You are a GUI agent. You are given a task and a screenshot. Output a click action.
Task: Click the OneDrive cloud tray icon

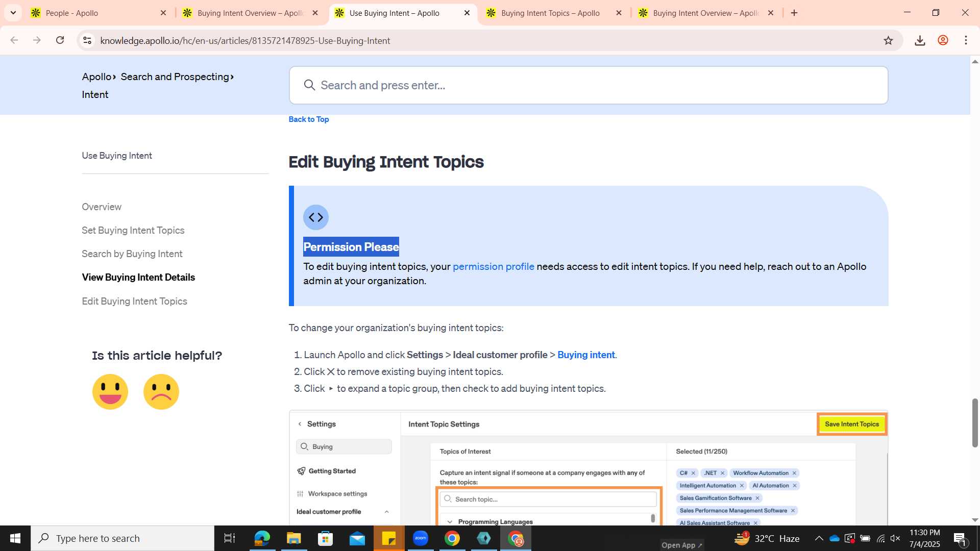(835, 538)
